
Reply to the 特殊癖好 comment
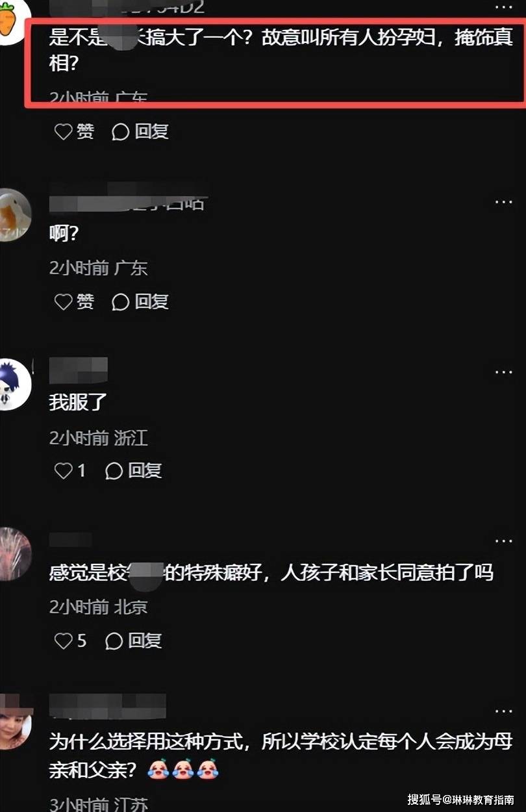click(x=133, y=641)
